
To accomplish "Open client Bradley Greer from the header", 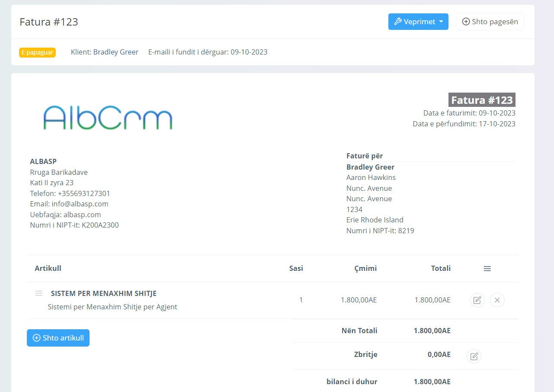I will [115, 52].
